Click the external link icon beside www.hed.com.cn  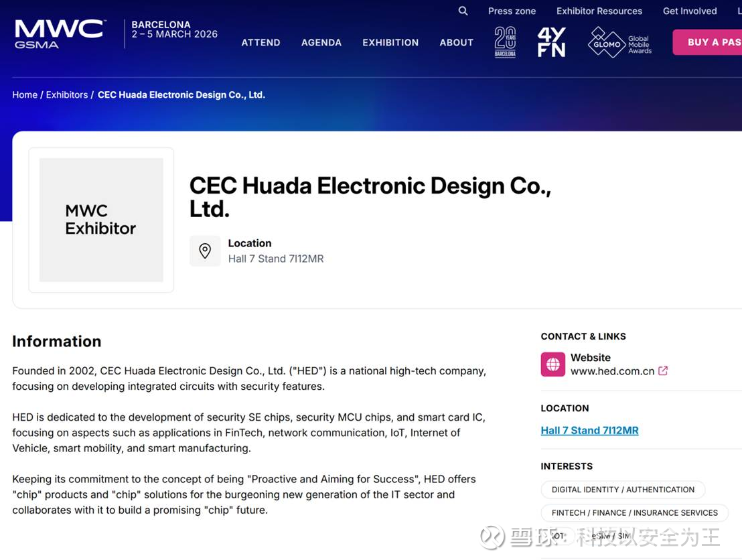663,370
